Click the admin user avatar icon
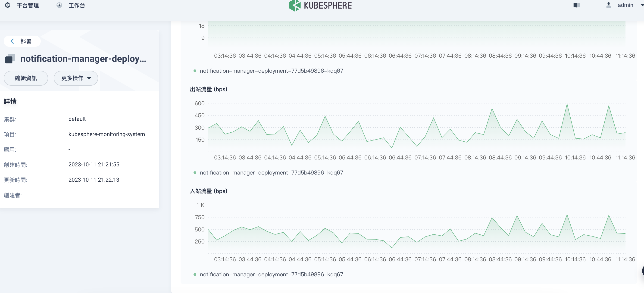This screenshot has width=644, height=293. (x=609, y=5)
